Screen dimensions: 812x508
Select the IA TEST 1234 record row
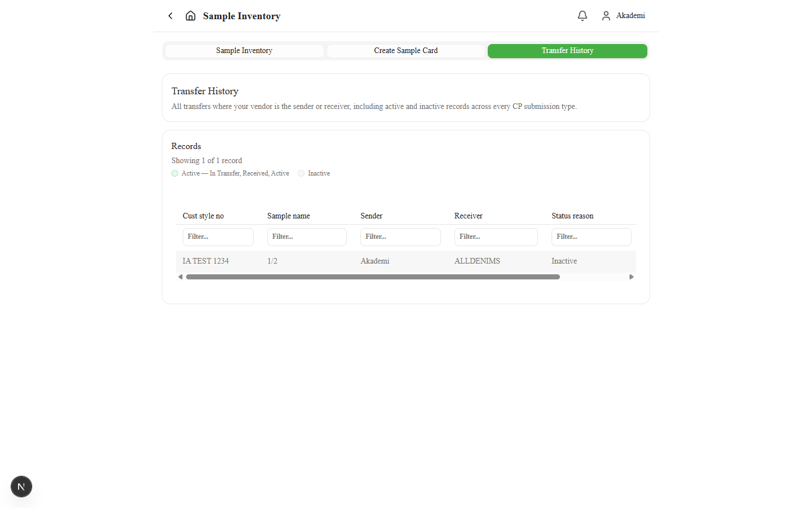coord(406,261)
